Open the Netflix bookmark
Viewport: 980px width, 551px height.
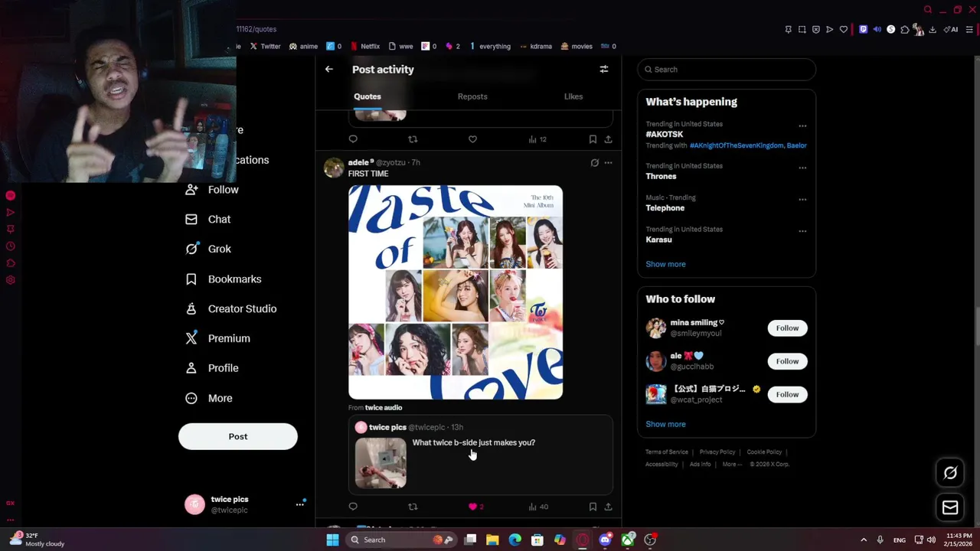coord(364,46)
